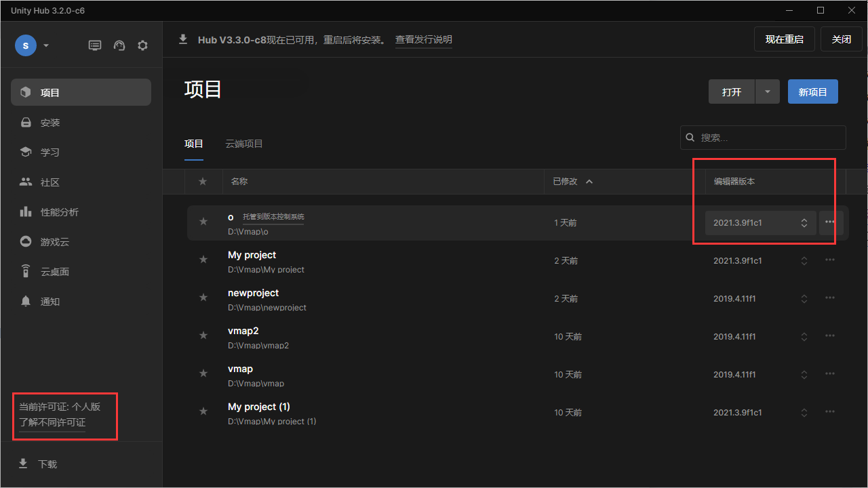Select the 1 天前 modified cell

(x=566, y=223)
